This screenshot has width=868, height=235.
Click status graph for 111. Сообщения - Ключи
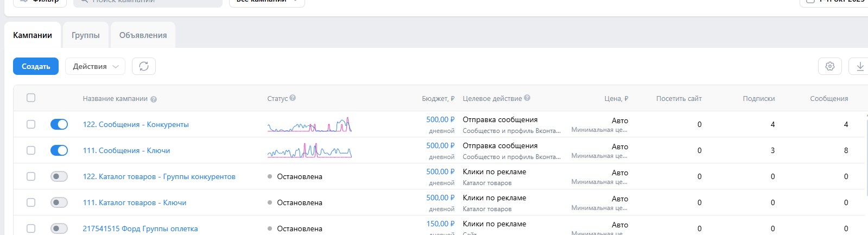click(x=309, y=151)
